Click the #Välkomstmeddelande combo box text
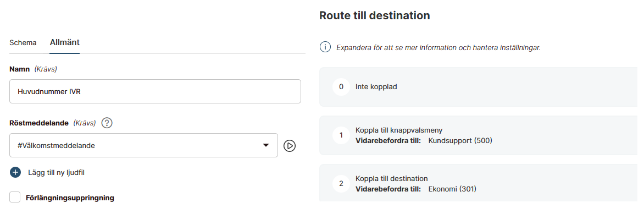 56,145
